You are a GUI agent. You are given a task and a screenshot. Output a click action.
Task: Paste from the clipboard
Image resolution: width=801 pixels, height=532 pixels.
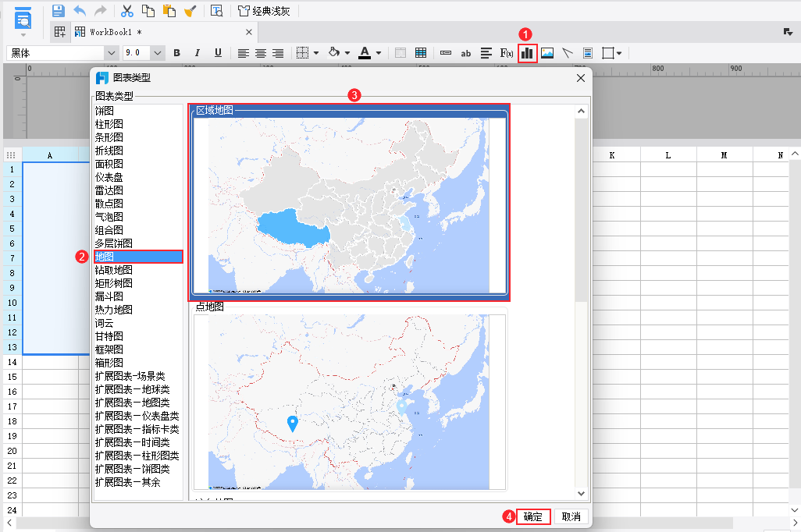170,10
